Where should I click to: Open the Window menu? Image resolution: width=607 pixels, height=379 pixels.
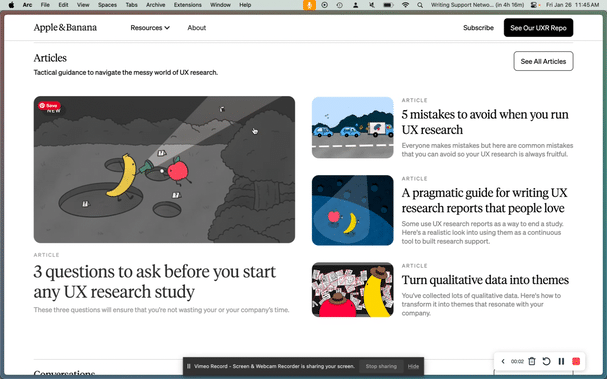click(220, 5)
